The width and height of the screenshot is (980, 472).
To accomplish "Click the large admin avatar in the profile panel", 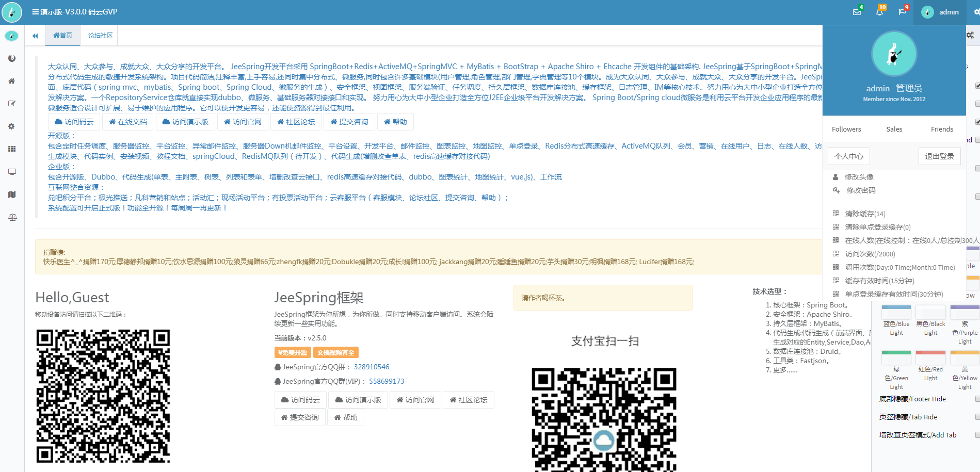I will 894,54.
